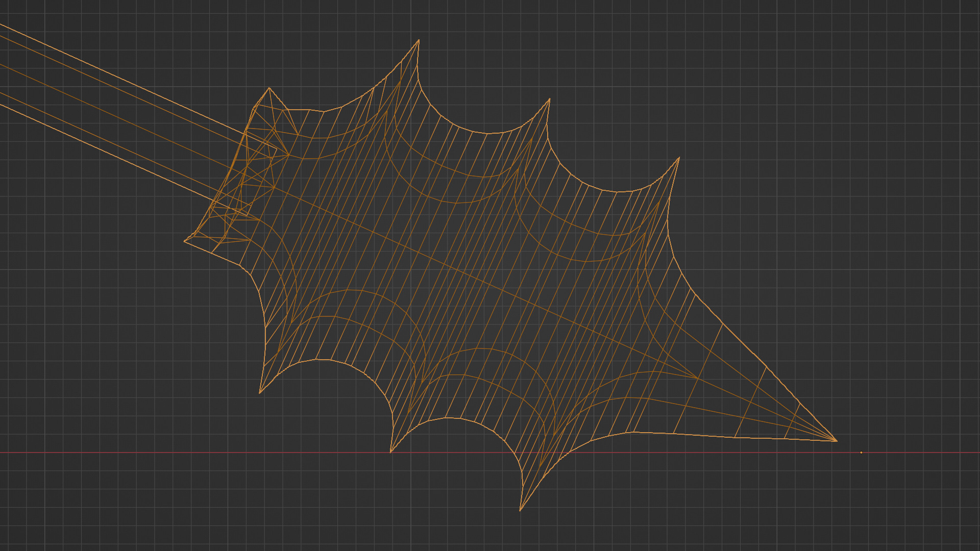Select the topmost spike tip of the blade
The width and height of the screenshot is (980, 551).
419,40
